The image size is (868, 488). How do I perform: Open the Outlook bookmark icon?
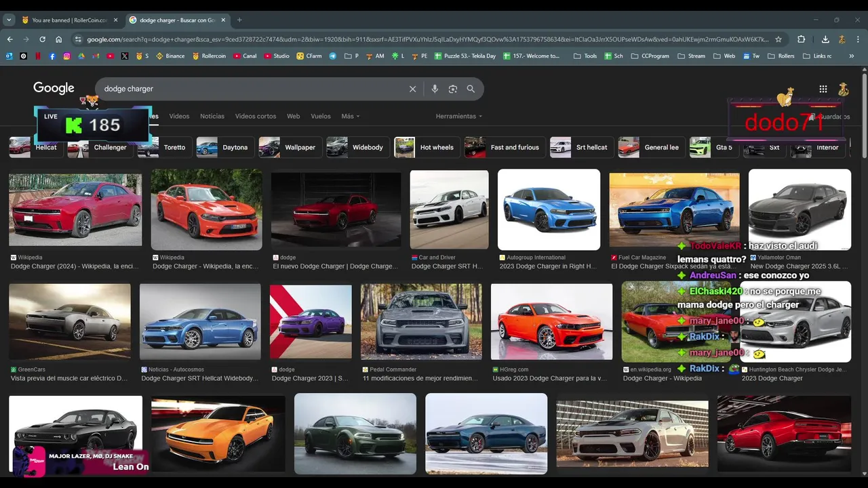pos(9,56)
